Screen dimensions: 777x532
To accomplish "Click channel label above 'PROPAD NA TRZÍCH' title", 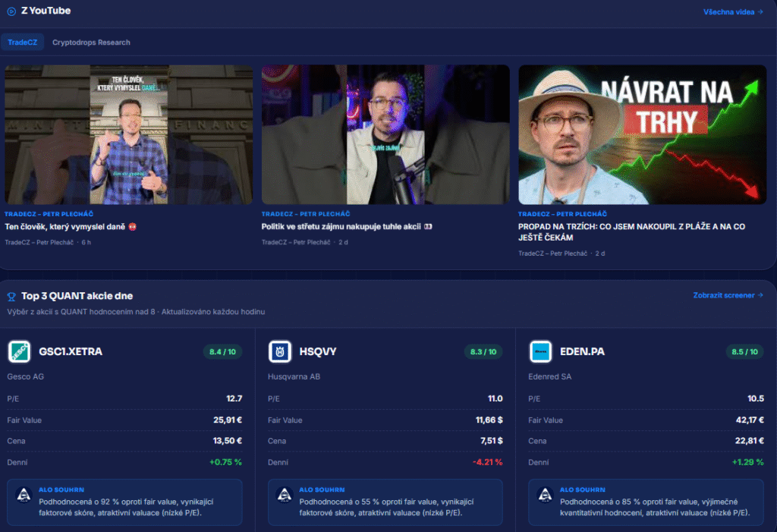I will click(x=562, y=214).
